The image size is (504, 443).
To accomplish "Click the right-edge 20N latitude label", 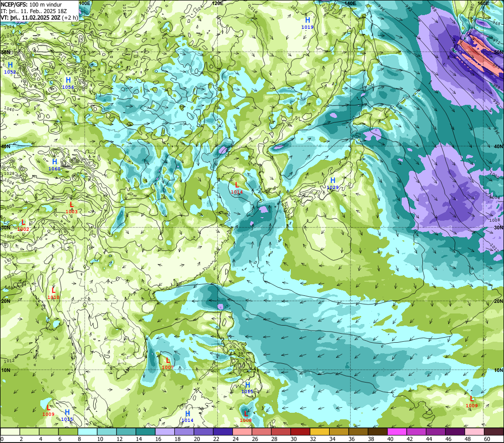I will pos(498,301).
